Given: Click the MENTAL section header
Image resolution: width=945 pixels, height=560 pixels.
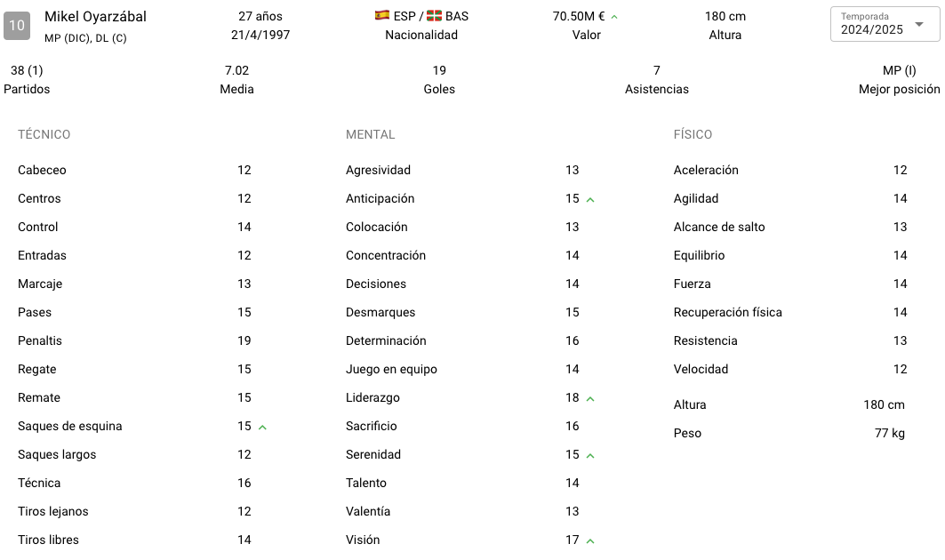Looking at the screenshot, I should [x=370, y=134].
